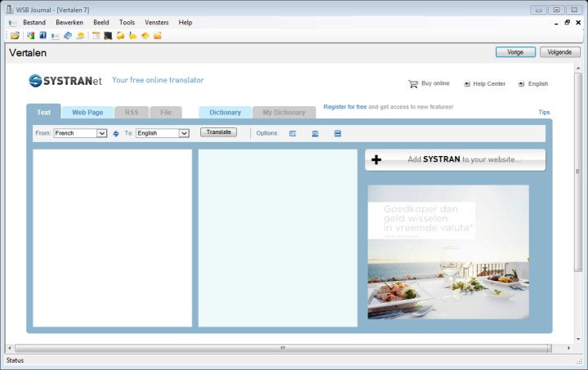Viewport: 588px width, 370px height.
Task: Open the Bestand menu
Action: [34, 22]
